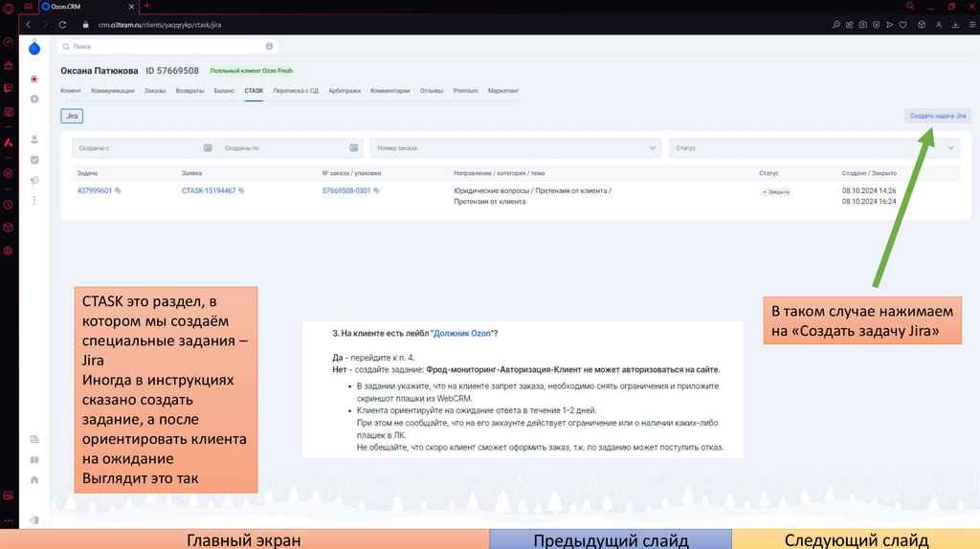This screenshot has height=549, width=980.
Task: Open the Twitch icon in the Opera sidebar
Action: click(8, 89)
